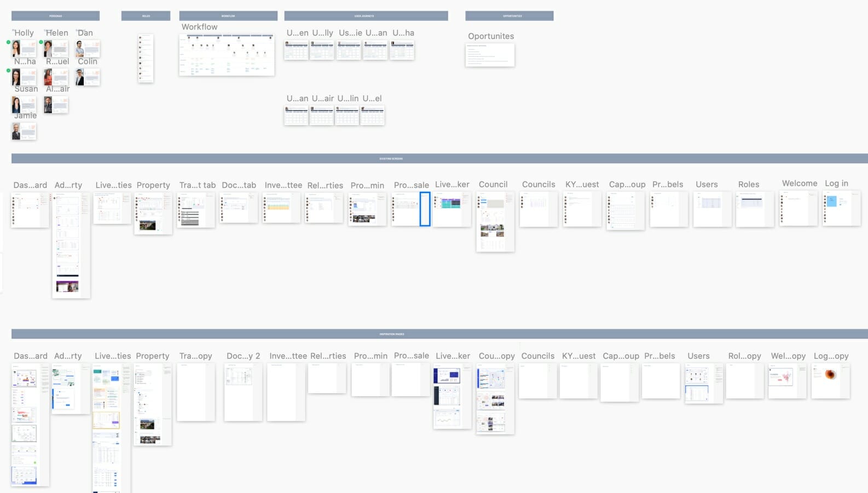Click the U...ha user journey thumbnail
Image resolution: width=868 pixels, height=493 pixels.
402,50
